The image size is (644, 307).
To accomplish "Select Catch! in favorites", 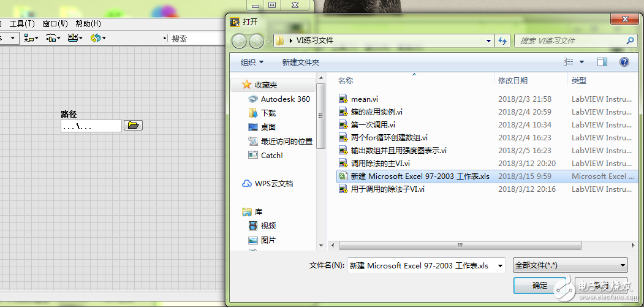I will click(272, 156).
